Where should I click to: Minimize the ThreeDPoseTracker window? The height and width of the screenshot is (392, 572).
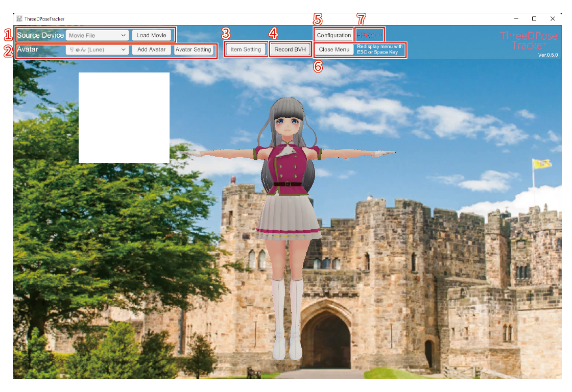(x=515, y=19)
